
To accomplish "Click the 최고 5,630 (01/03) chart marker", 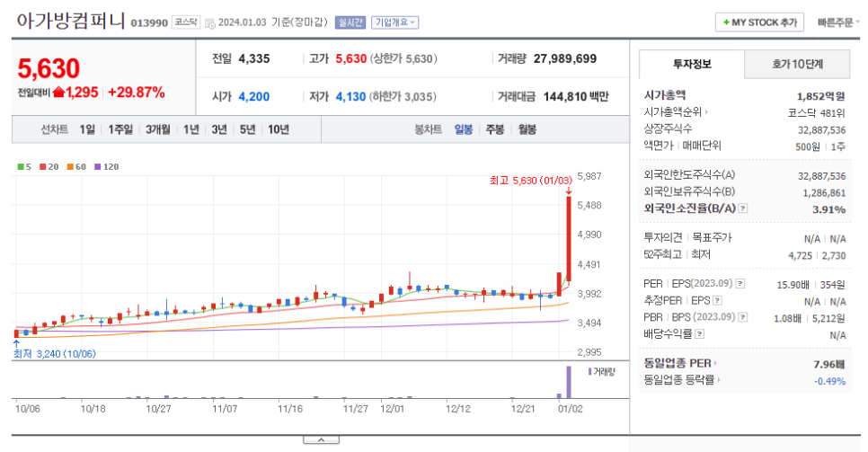I will (x=531, y=181).
